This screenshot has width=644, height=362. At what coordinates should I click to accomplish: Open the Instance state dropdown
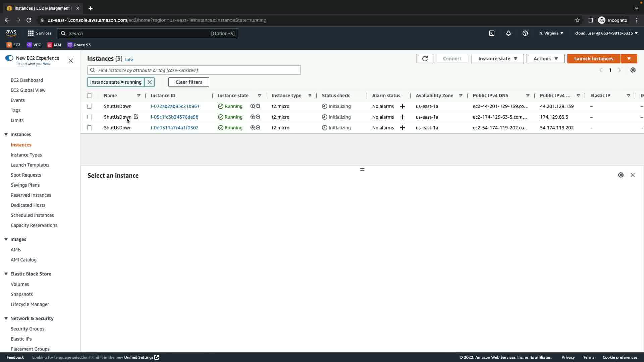click(x=497, y=59)
